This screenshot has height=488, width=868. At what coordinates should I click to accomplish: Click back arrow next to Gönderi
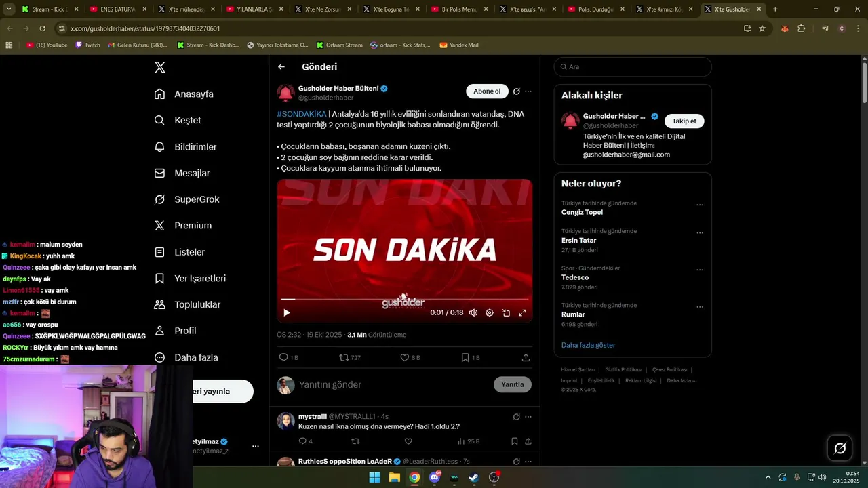[x=281, y=67]
